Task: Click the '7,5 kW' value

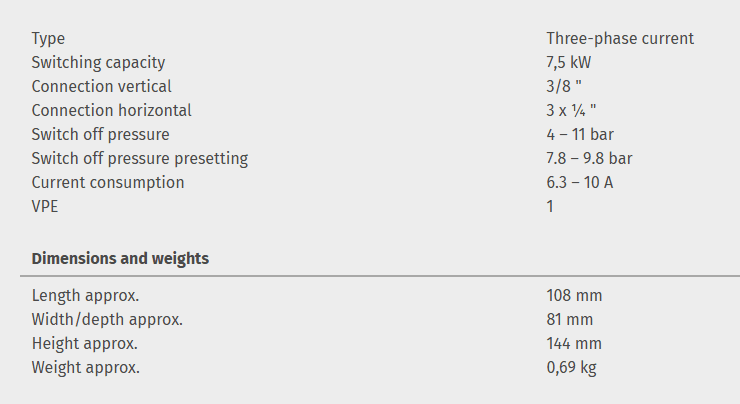Action: point(569,62)
